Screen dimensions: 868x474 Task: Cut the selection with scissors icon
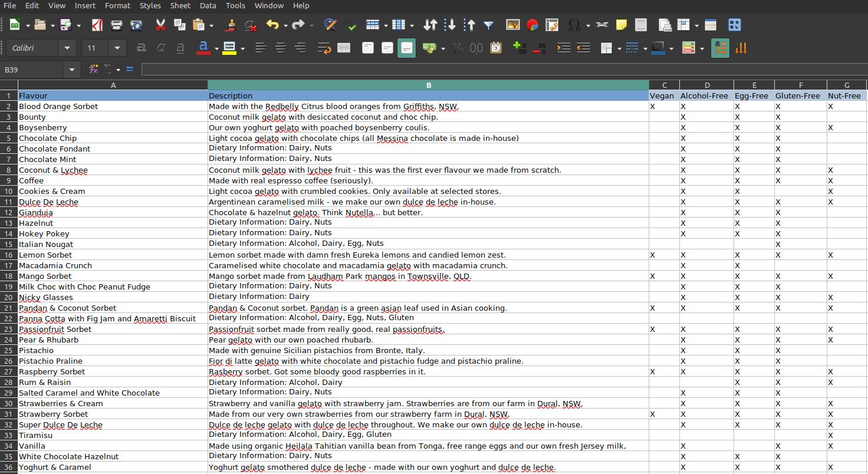click(160, 25)
